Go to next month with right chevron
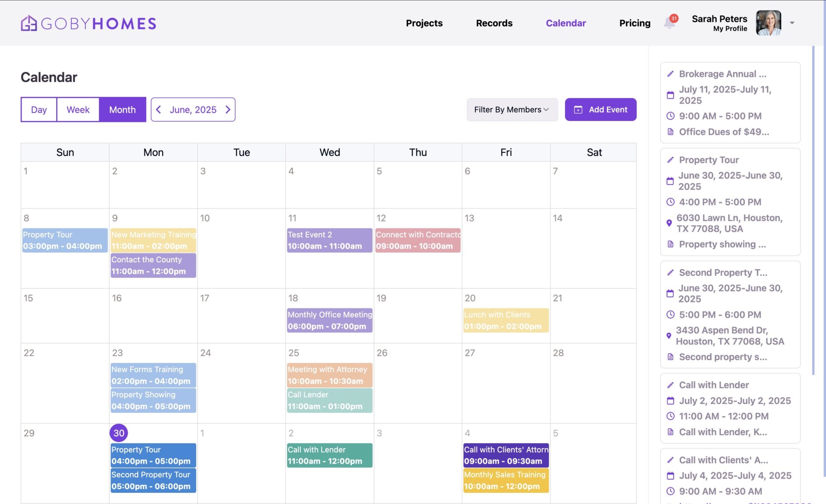826x504 pixels. point(228,109)
